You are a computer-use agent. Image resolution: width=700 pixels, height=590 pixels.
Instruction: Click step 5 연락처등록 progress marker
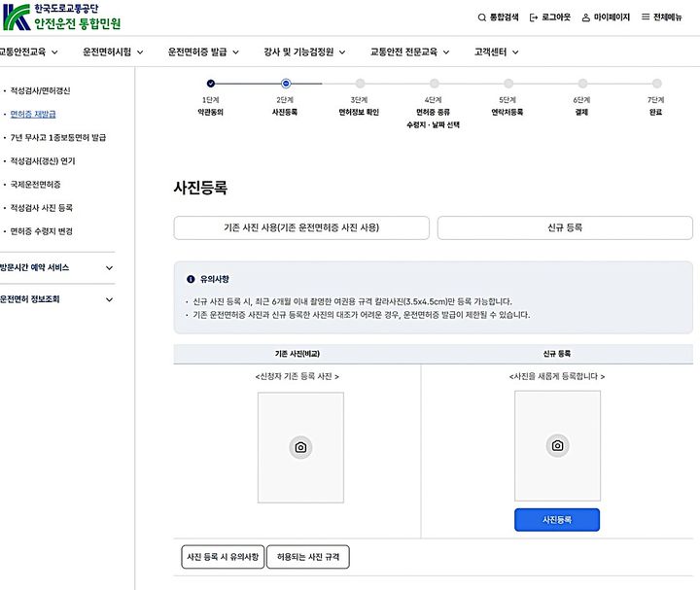point(508,84)
